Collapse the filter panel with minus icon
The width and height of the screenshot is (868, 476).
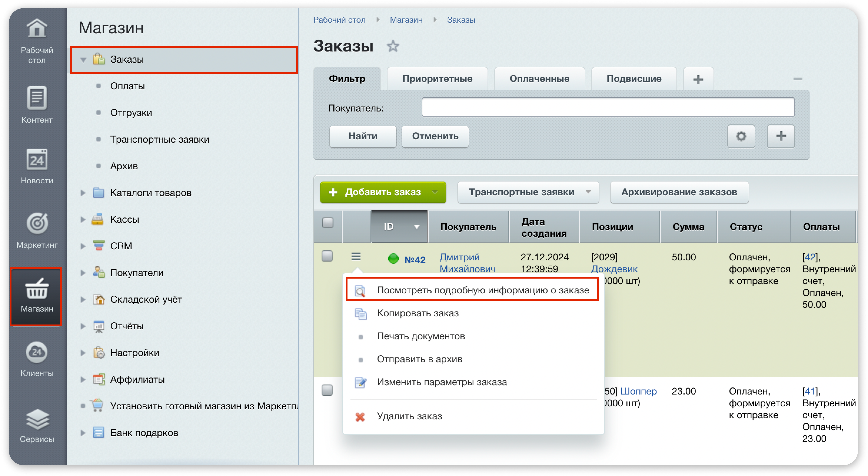[797, 79]
